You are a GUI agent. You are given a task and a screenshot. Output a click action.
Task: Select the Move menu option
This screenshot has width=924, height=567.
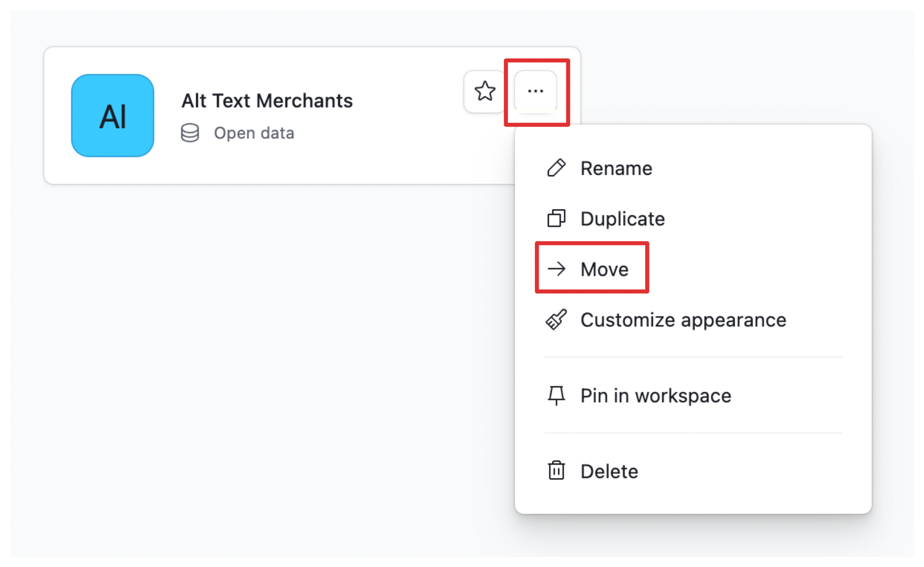coord(604,269)
